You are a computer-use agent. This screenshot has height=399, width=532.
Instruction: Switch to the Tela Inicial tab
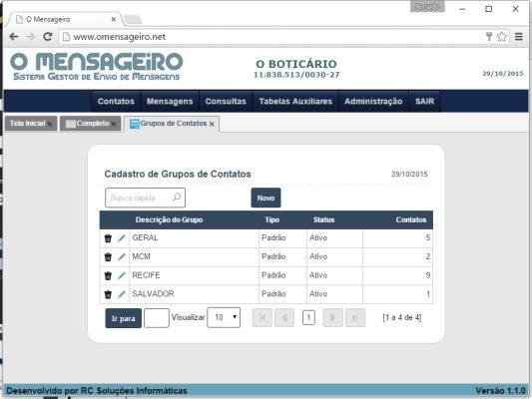coord(28,124)
